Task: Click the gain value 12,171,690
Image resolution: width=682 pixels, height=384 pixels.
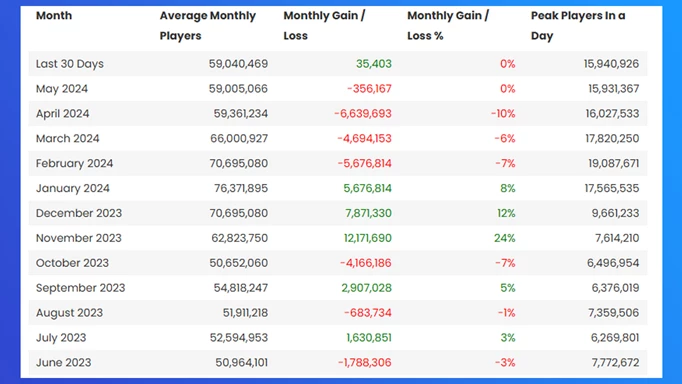Action: (x=368, y=238)
